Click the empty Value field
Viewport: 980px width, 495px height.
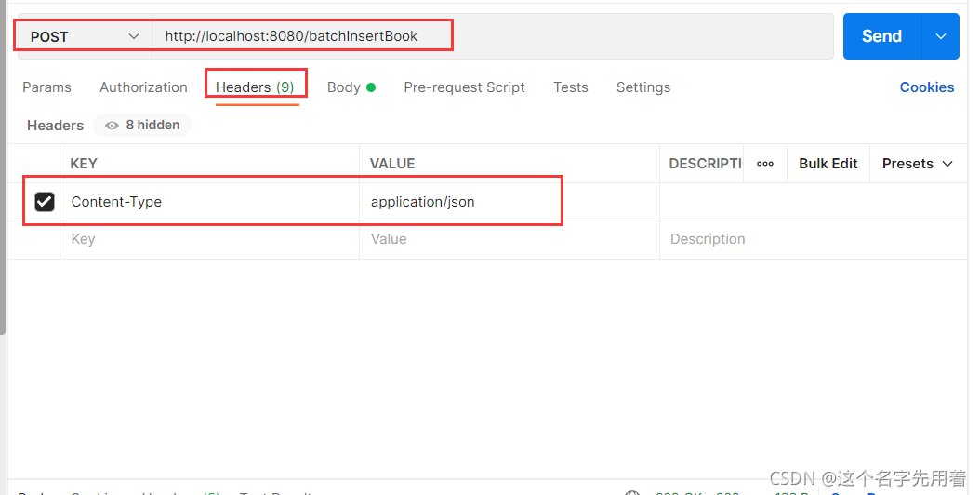[x=510, y=239]
